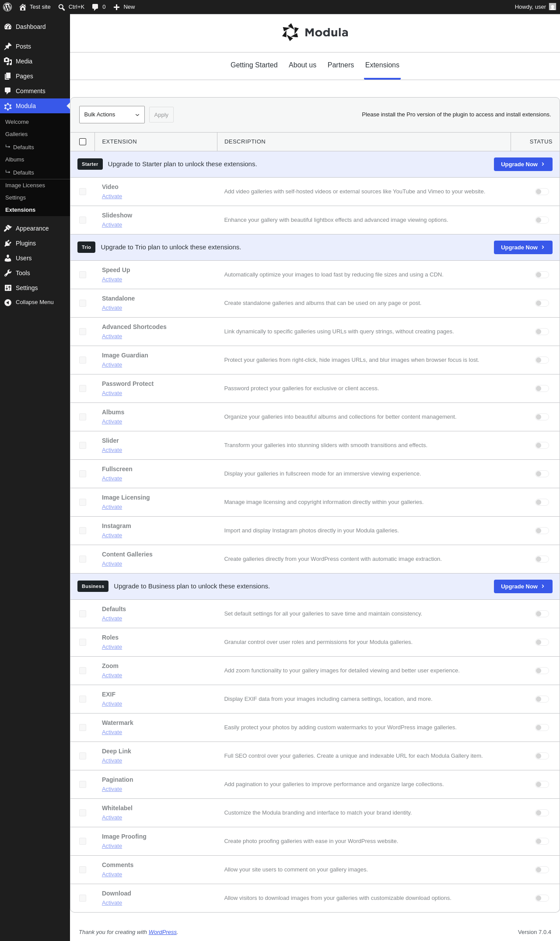Click the Comments speech bubble sidebar icon
This screenshot has height=941, width=560.
pyautogui.click(x=8, y=91)
